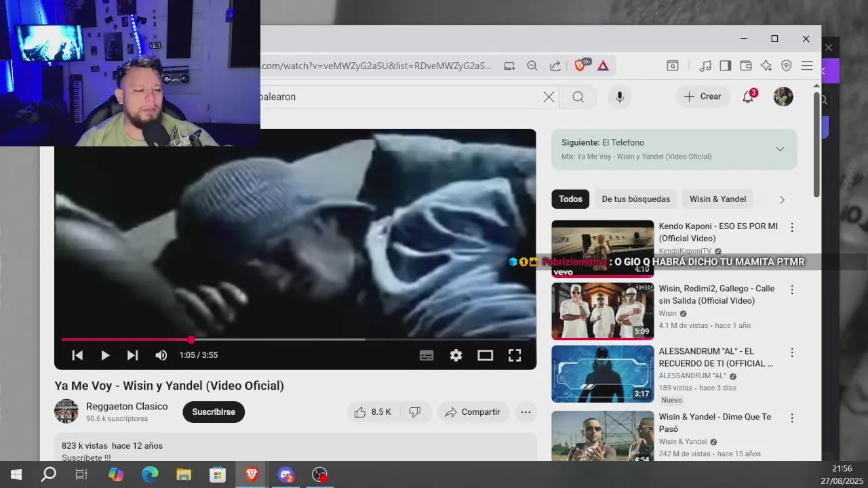The width and height of the screenshot is (868, 488).
Task: Open Reggaeton Clasico channel avatar
Action: (66, 411)
